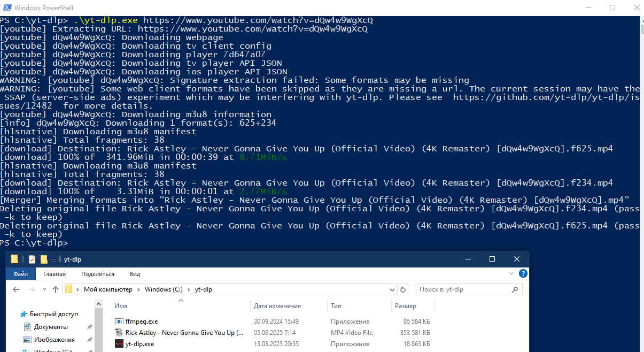Open the recent locations dropdown arrow
The width and height of the screenshot is (644, 352).
(x=45, y=289)
